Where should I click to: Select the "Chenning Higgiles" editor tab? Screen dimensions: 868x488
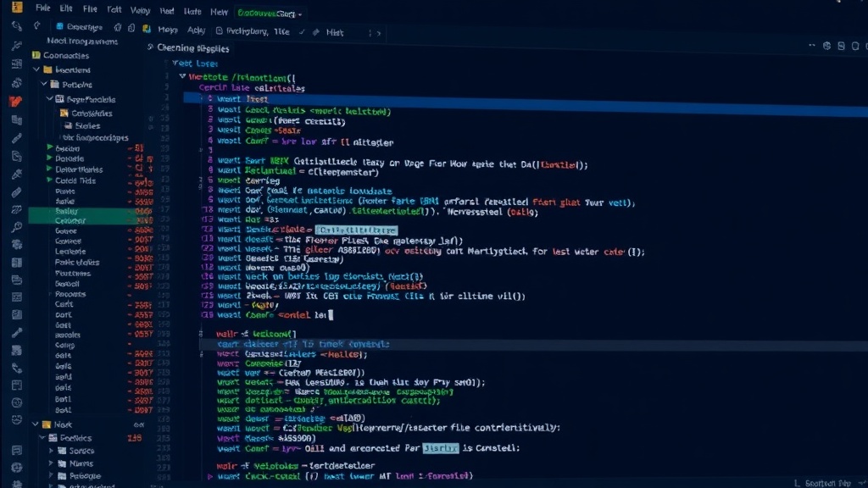(x=192, y=48)
